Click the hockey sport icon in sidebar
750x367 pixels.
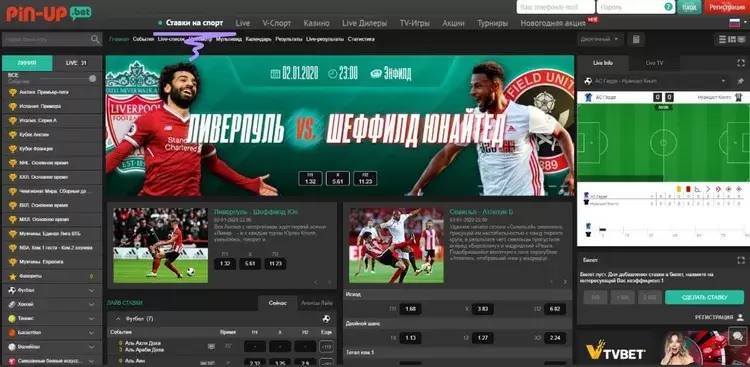coord(12,304)
